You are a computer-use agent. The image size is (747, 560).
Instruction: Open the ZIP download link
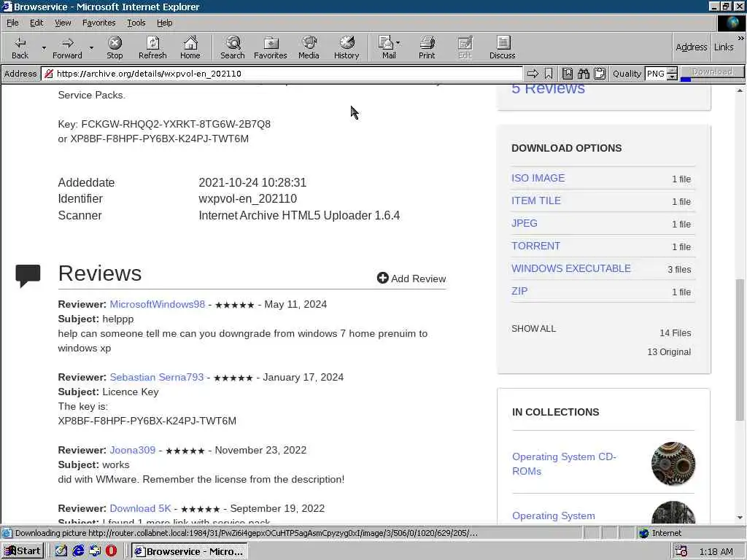[x=519, y=291]
